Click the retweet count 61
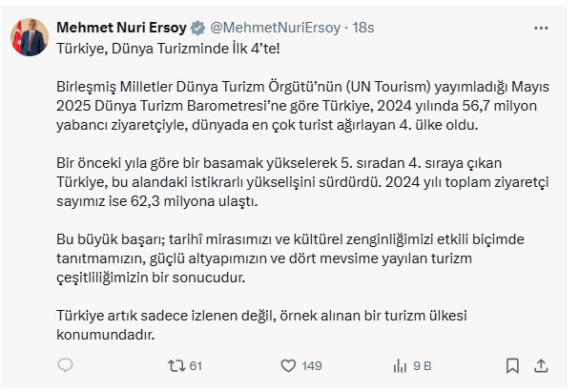Image resolution: width=579 pixels, height=392 pixels. (197, 364)
